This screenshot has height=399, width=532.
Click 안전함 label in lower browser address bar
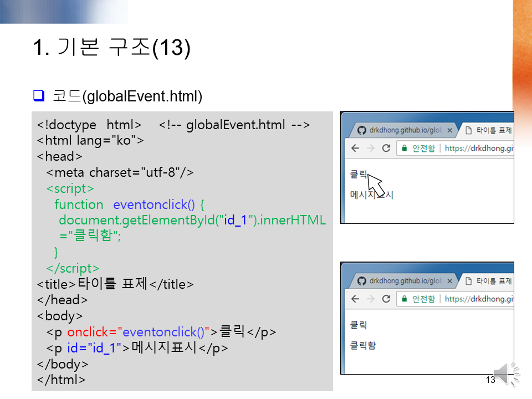[x=423, y=299]
